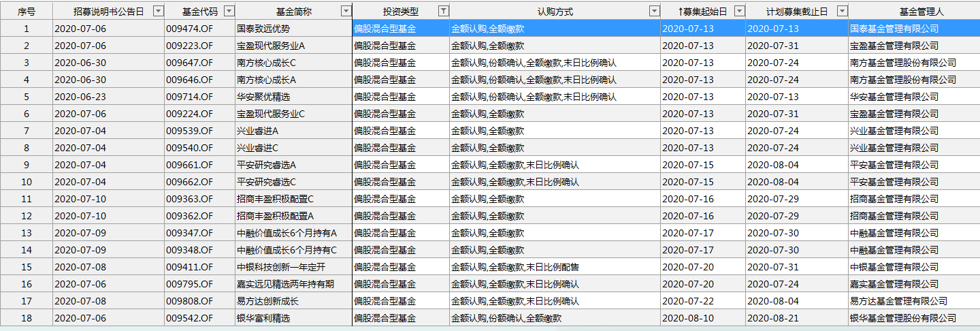The image size is (980, 331).
Task: Click fund name 兴业睿进A
Action: click(258, 131)
